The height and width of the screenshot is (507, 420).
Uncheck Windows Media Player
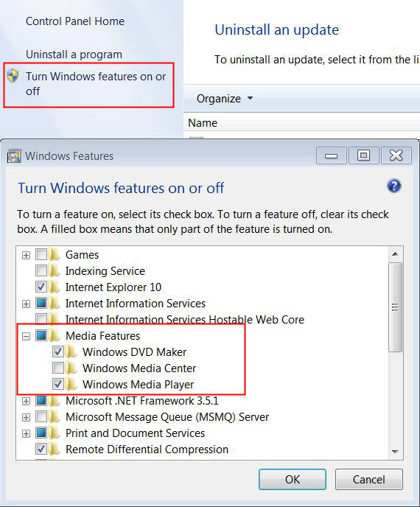[x=58, y=384]
